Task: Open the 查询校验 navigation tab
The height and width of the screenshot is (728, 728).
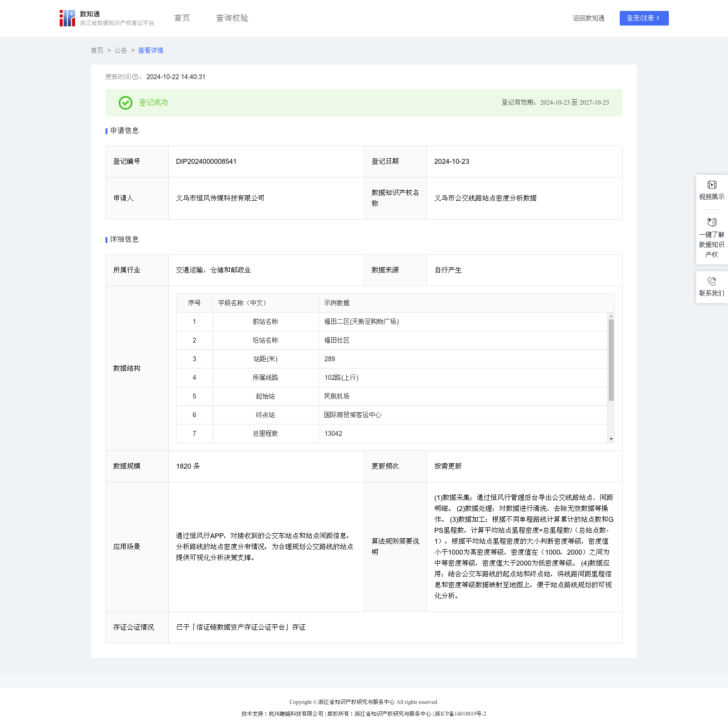Action: pyautogui.click(x=232, y=18)
